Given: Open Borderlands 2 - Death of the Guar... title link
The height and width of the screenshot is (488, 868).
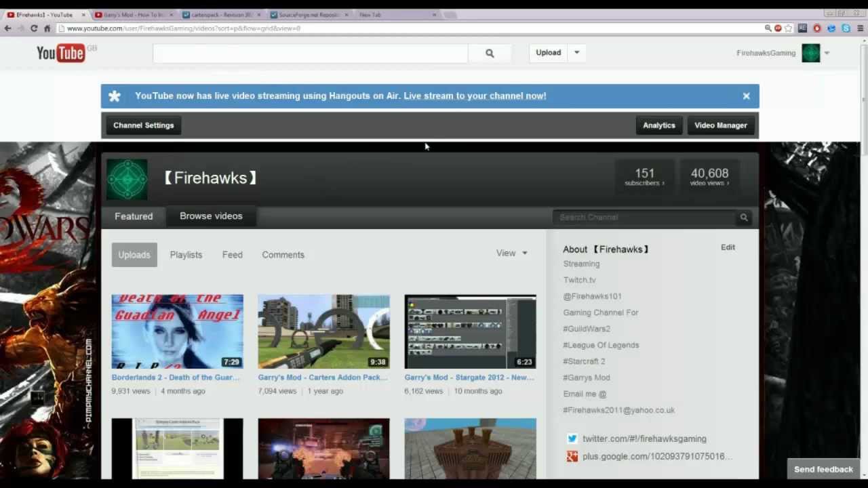Looking at the screenshot, I should click(176, 378).
